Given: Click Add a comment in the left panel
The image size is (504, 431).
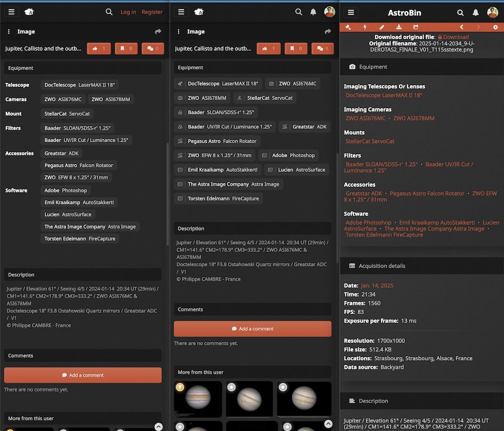Looking at the screenshot, I should click(x=83, y=375).
